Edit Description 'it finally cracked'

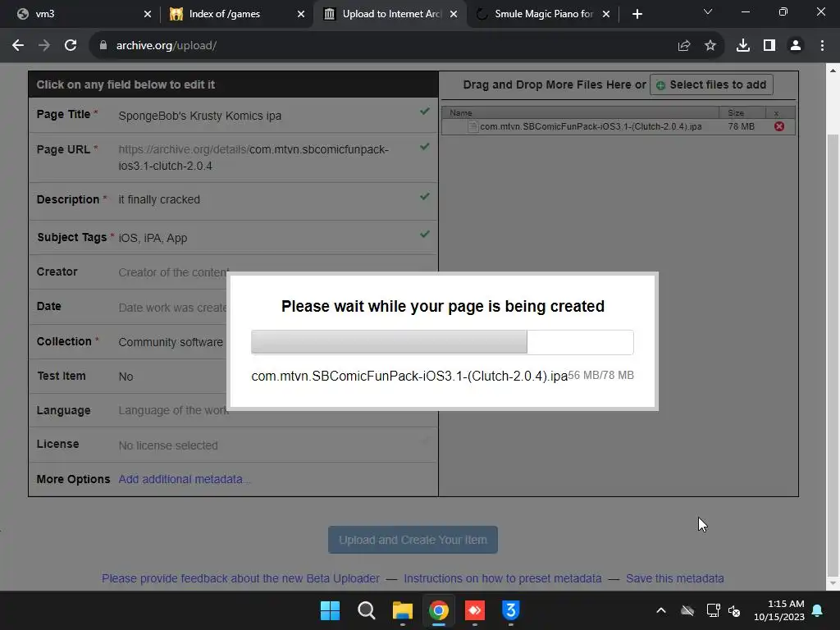(x=233, y=200)
